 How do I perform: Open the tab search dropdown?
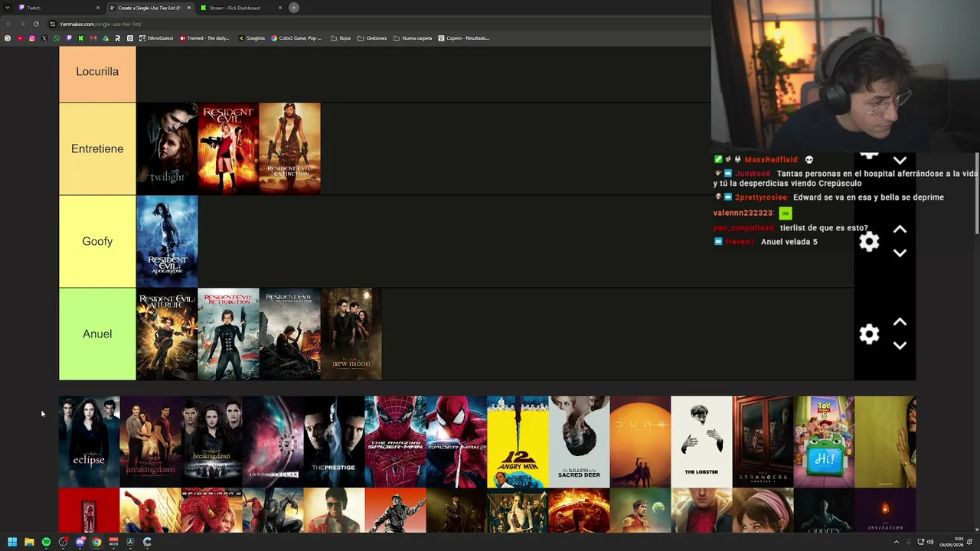tap(7, 8)
